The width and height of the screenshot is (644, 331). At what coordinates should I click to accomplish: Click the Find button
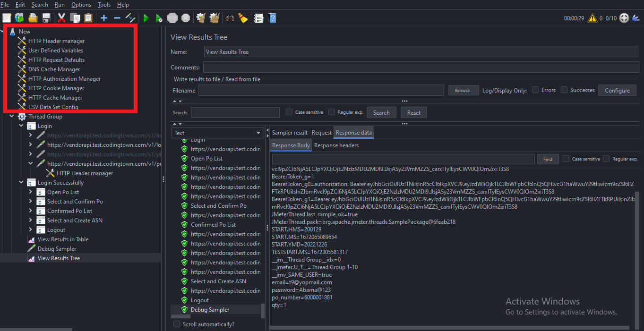tap(548, 159)
